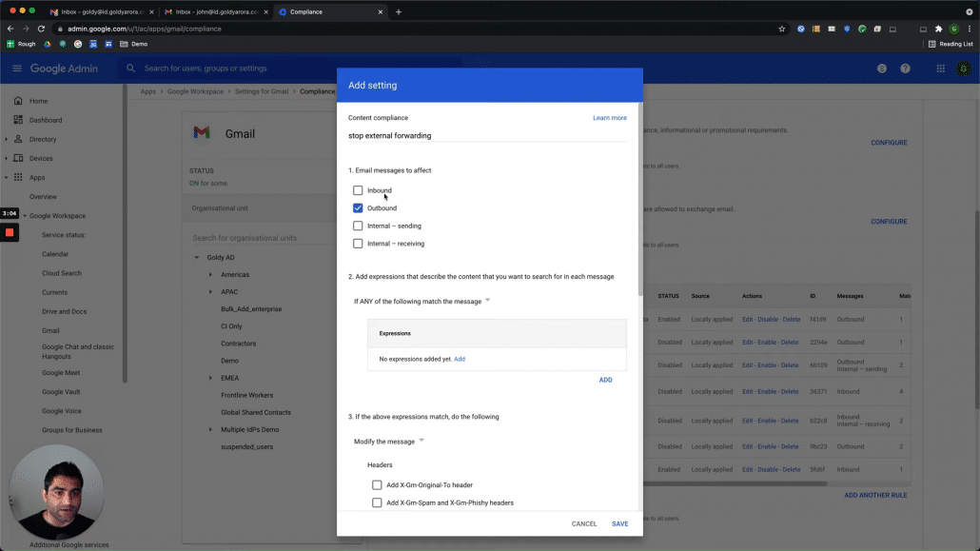Switch to the john Inbox tab

click(x=215, y=11)
